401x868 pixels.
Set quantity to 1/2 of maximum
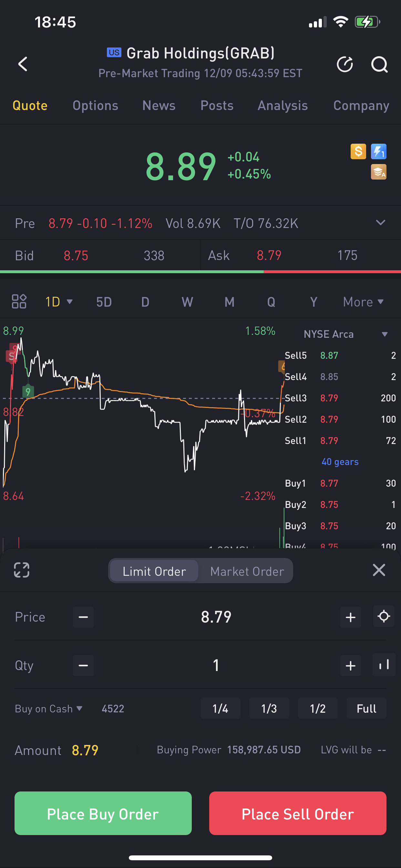pyautogui.click(x=317, y=708)
